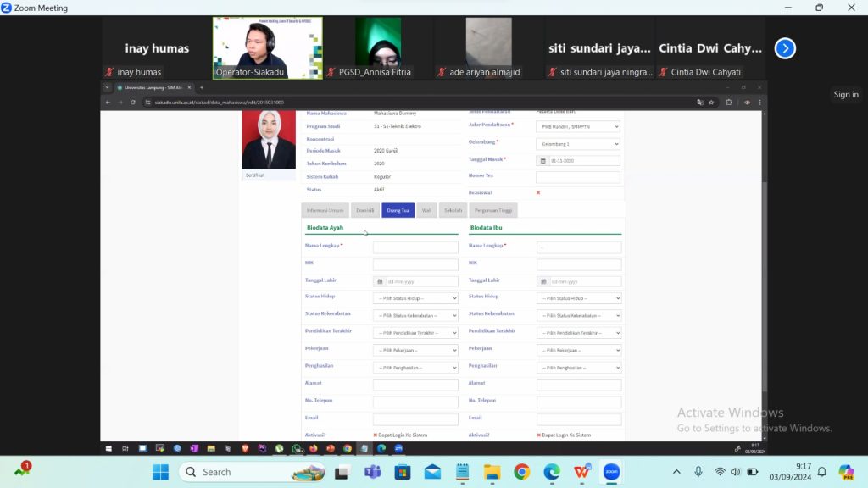Open the notification bell in system tray
Screen dimensions: 868x488
[x=821, y=472]
